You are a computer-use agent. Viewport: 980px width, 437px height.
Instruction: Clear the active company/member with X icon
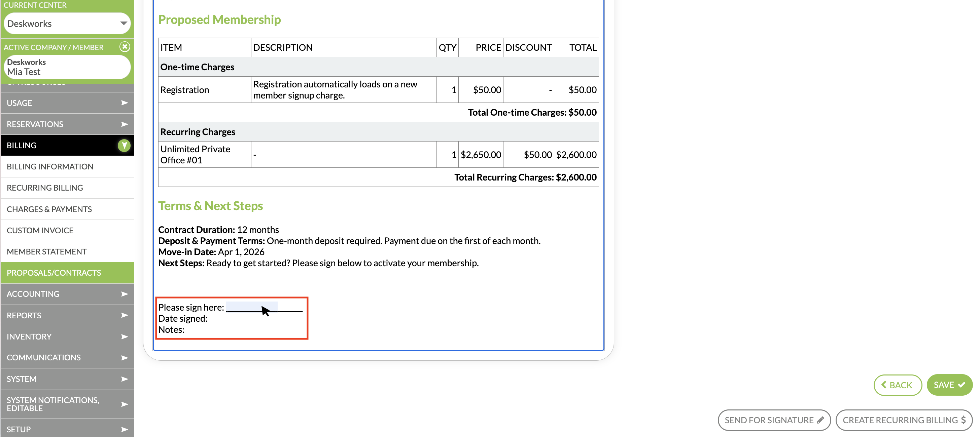click(125, 47)
